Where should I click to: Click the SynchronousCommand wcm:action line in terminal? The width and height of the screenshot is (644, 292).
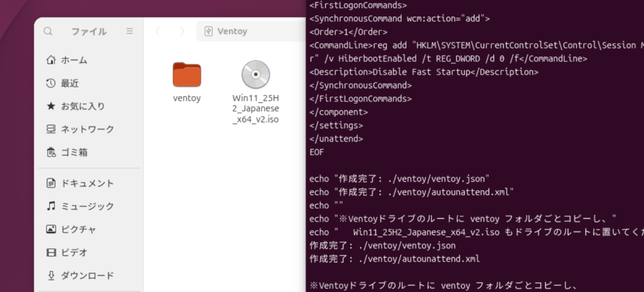coord(399,18)
